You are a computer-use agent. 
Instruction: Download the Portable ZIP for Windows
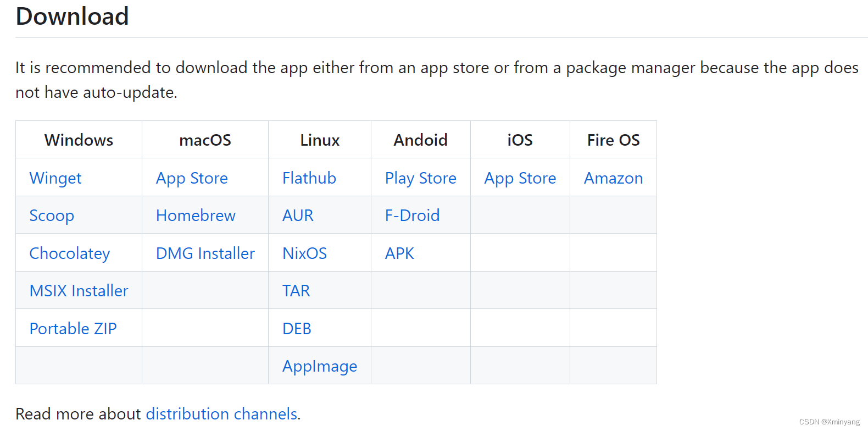click(x=73, y=329)
